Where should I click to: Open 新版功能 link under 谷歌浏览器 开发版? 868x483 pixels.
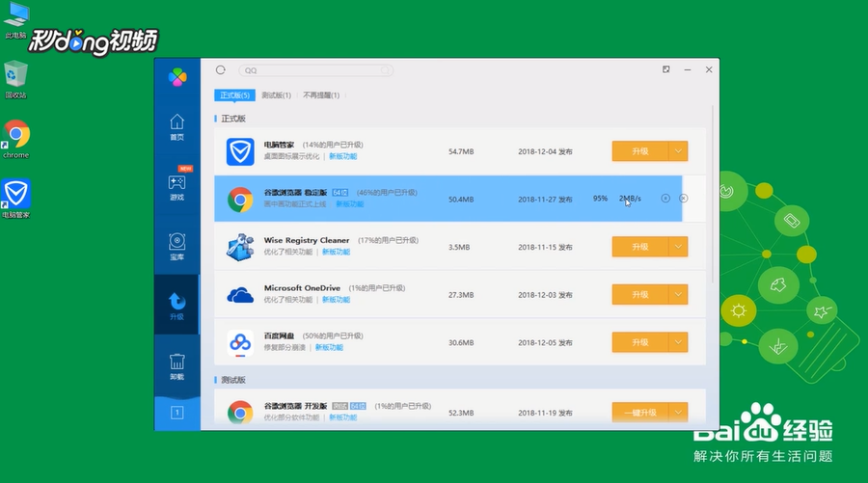(343, 417)
